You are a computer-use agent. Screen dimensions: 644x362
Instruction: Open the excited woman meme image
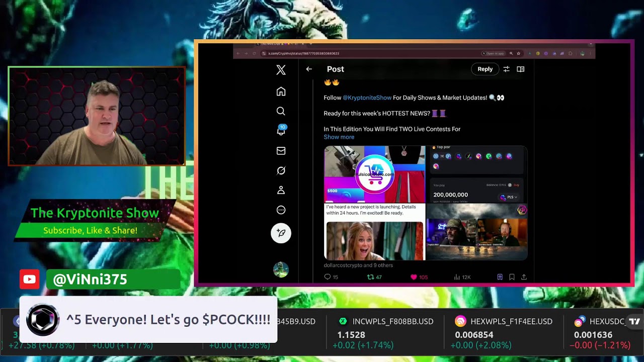coord(374,232)
